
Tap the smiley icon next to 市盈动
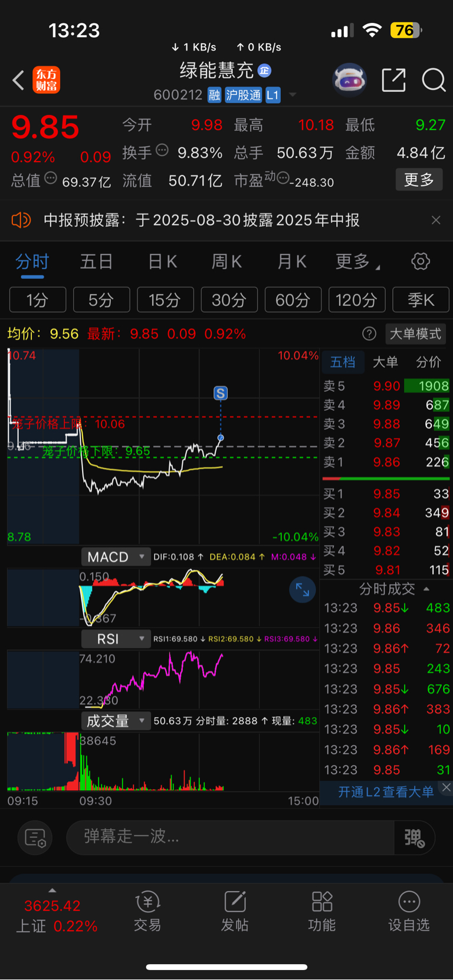tap(283, 178)
